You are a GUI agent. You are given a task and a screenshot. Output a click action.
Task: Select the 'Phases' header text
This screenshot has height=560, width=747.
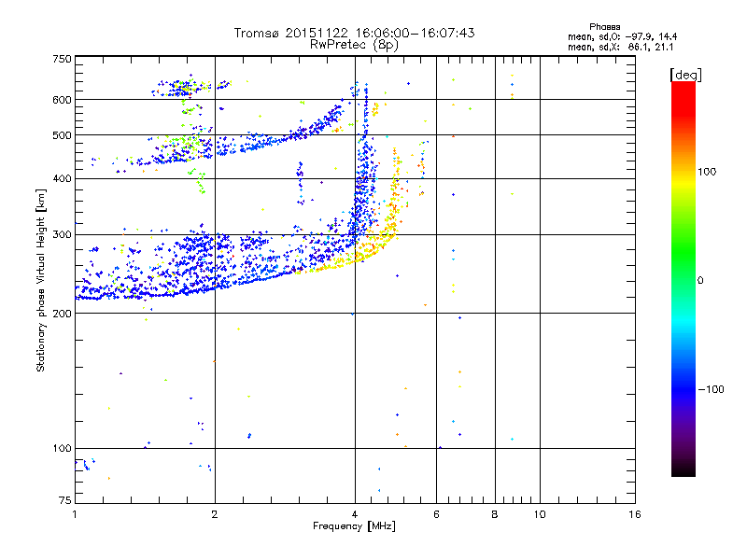(604, 27)
